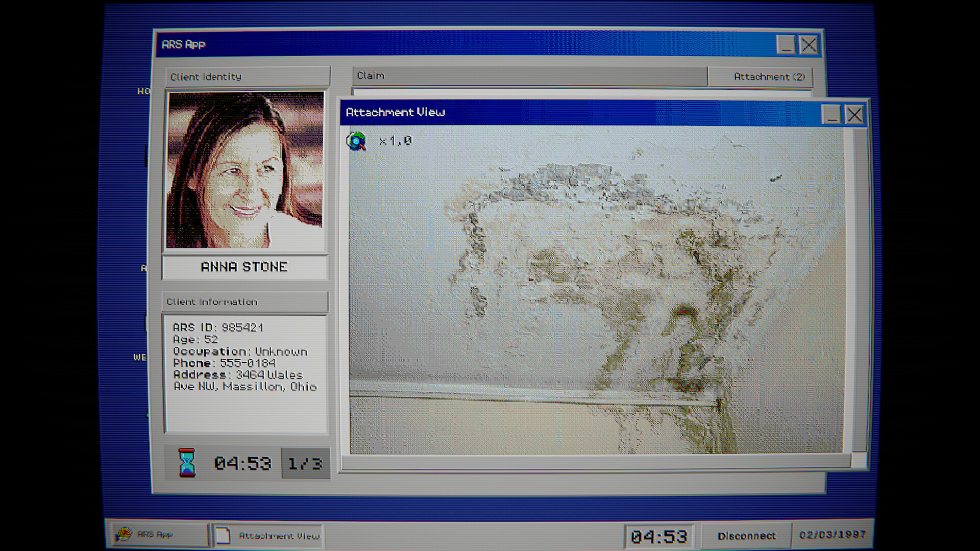Click the Phone: 555-0184 line
980x551 pixels.
point(224,363)
